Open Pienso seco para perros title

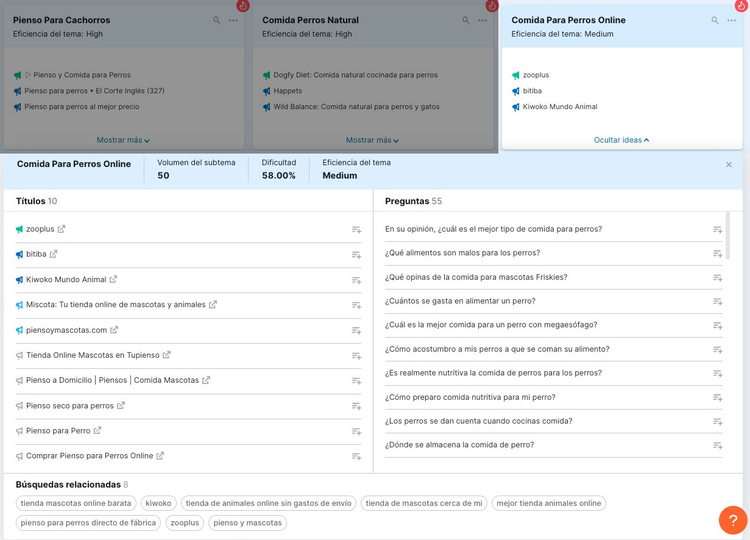click(70, 406)
